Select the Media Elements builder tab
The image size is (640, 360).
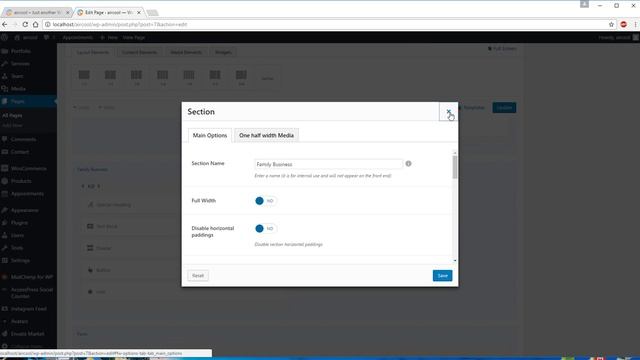(x=186, y=52)
